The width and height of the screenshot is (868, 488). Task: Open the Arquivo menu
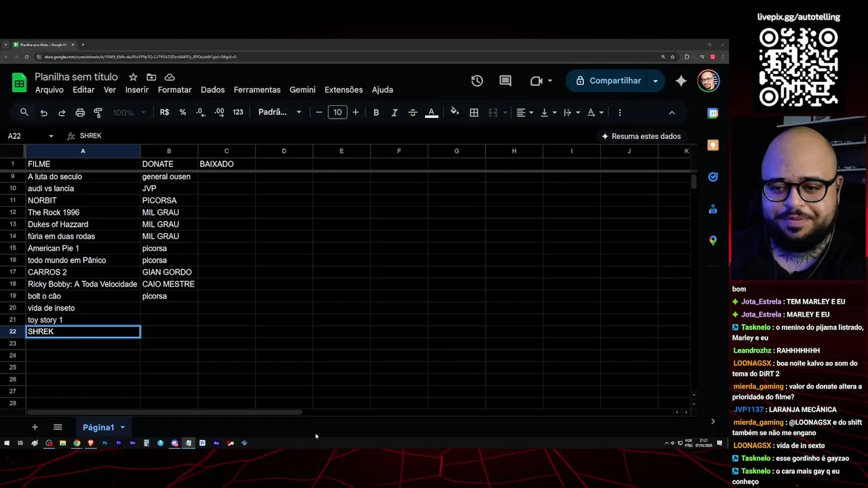50,89
